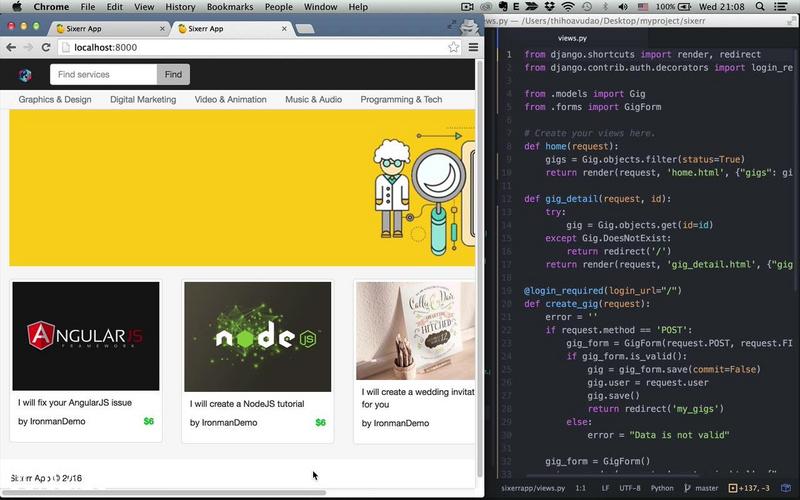Open Spotlight search in menu bar
800x500 pixels.
[760, 7]
